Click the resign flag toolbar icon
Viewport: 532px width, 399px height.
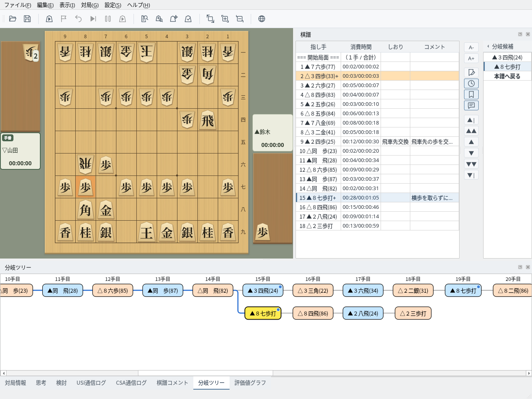coord(63,19)
